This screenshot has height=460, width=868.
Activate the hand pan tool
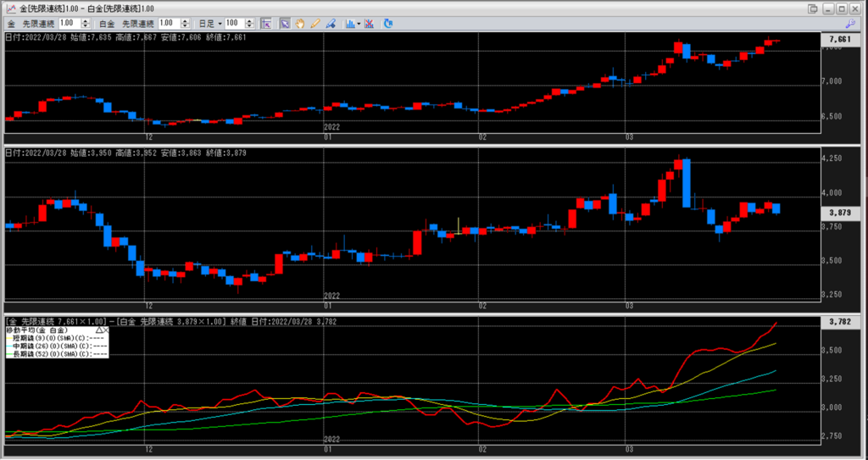coord(300,24)
